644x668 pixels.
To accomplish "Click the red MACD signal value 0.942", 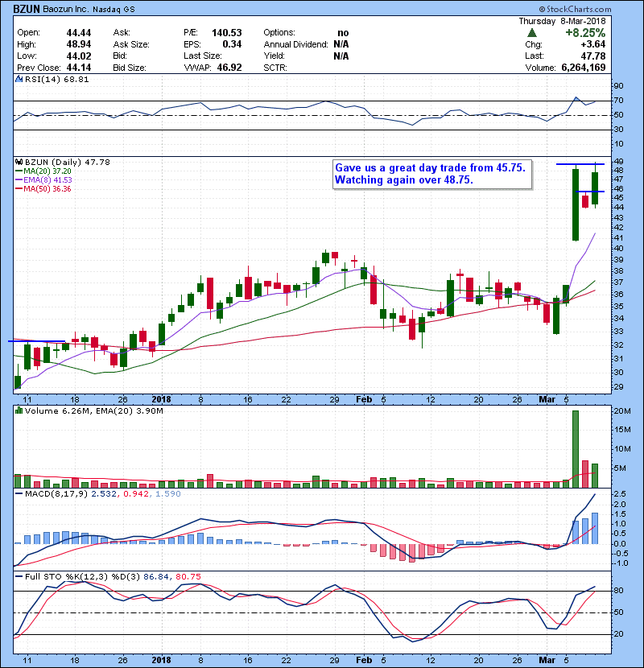I will click(136, 494).
